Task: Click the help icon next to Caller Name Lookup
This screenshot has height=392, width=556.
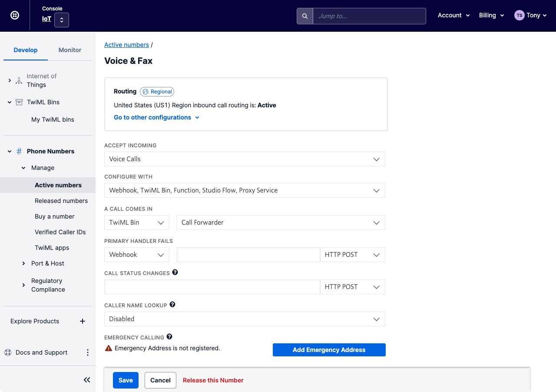Action: pos(172,304)
